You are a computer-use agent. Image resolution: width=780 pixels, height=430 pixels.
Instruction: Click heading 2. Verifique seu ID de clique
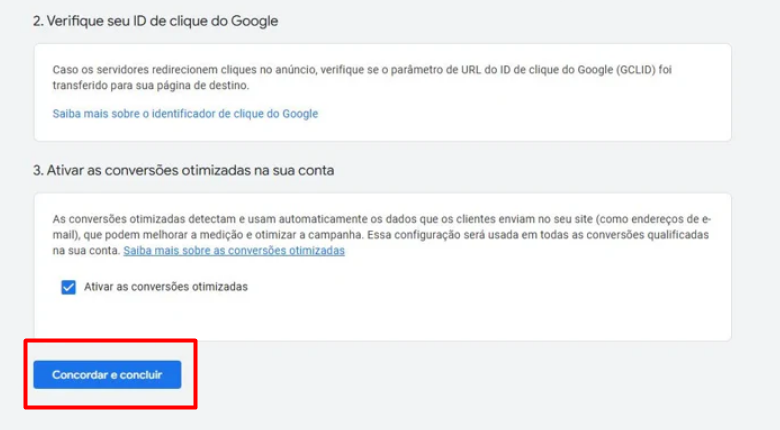156,21
